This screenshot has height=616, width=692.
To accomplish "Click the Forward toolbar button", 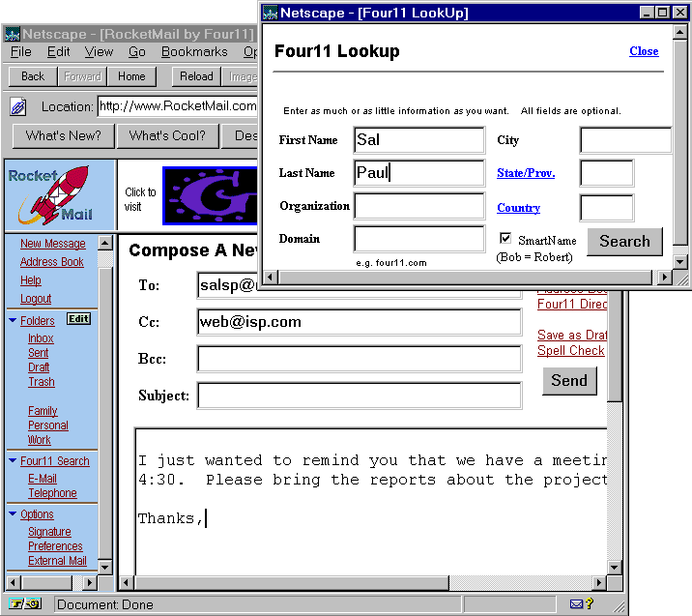I will coord(82,76).
